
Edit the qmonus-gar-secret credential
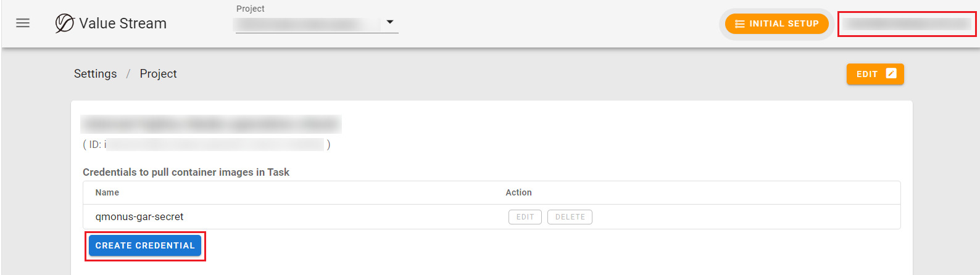pos(525,217)
